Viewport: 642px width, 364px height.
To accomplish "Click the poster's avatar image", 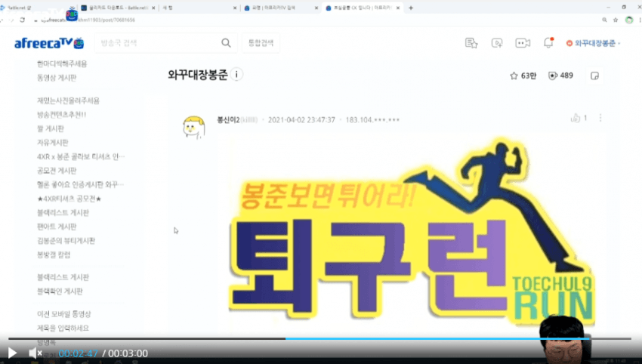I will (x=193, y=128).
